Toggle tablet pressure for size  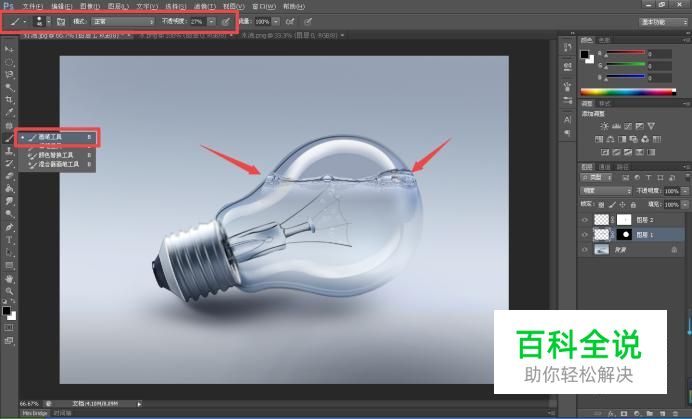coord(308,22)
